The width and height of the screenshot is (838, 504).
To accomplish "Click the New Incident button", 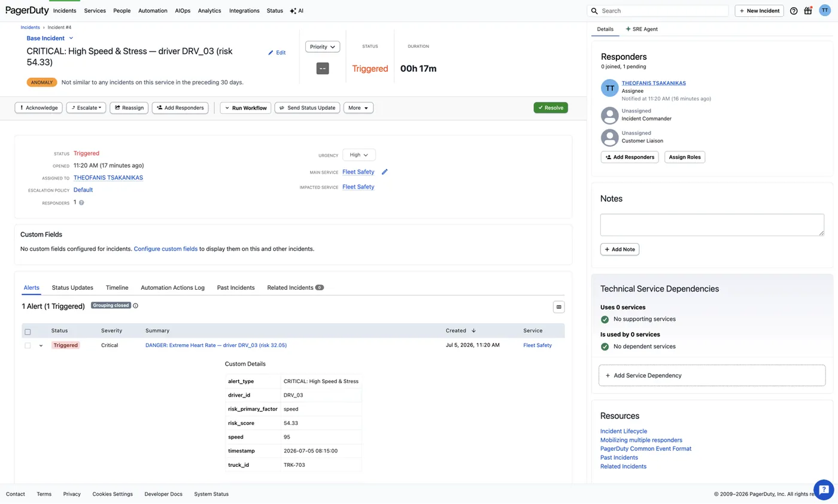I will 759,11.
